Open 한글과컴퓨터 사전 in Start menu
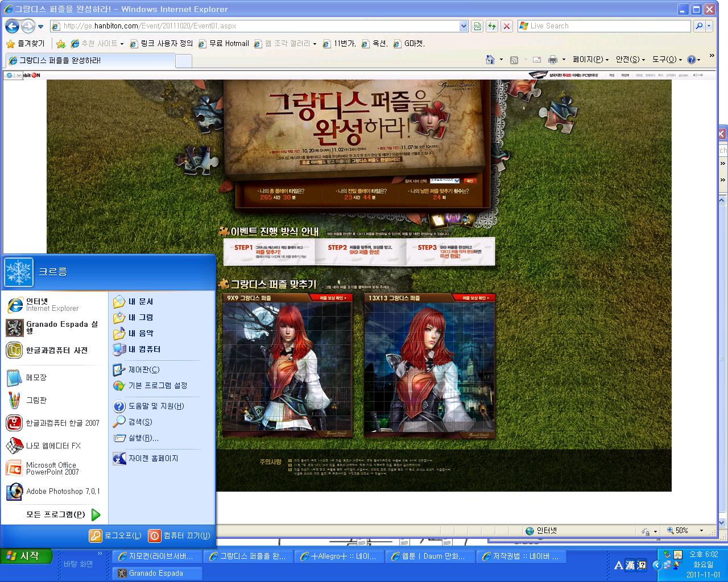The height and width of the screenshot is (582, 728). (54, 350)
